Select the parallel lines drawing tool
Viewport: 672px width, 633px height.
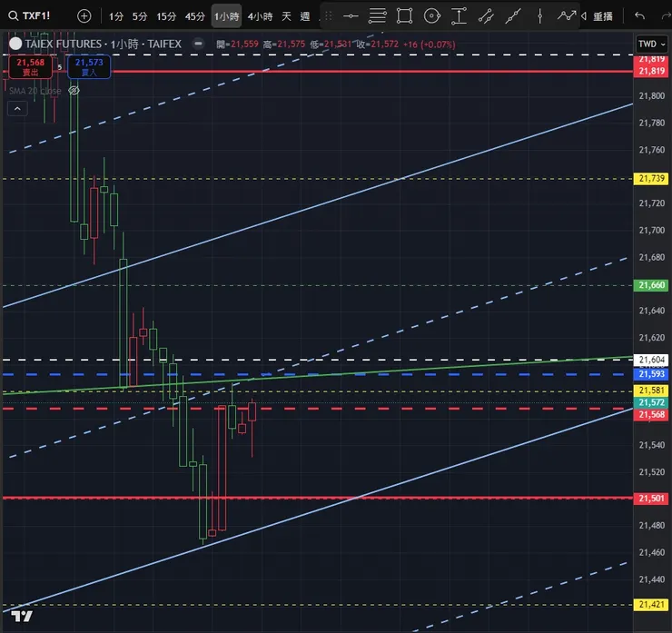click(378, 16)
